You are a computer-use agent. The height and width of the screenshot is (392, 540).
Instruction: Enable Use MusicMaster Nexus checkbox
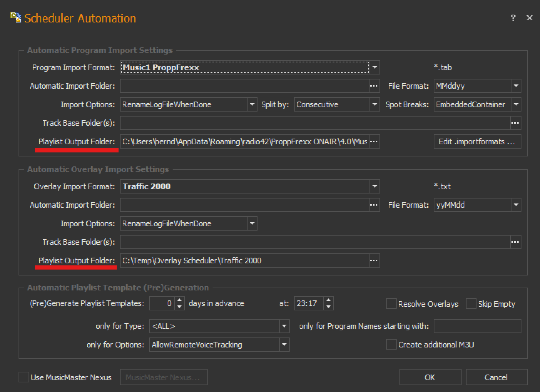pos(24,377)
